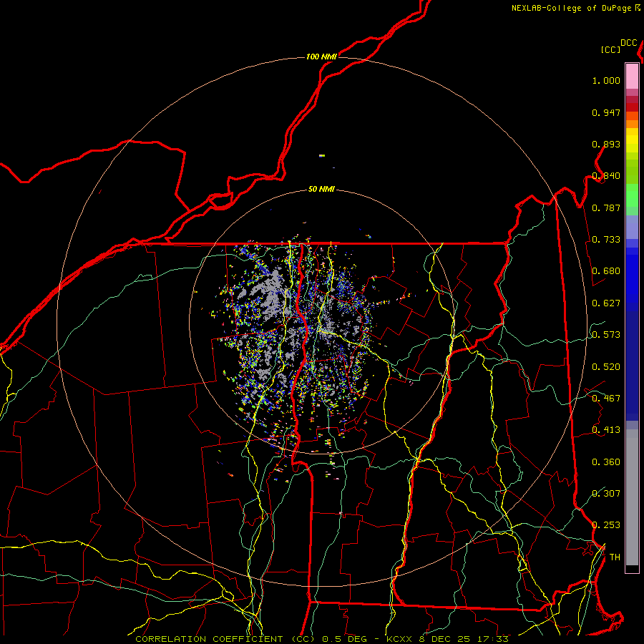Select the 0.573 scale value
Screen dimensions: 644x644
(606, 335)
